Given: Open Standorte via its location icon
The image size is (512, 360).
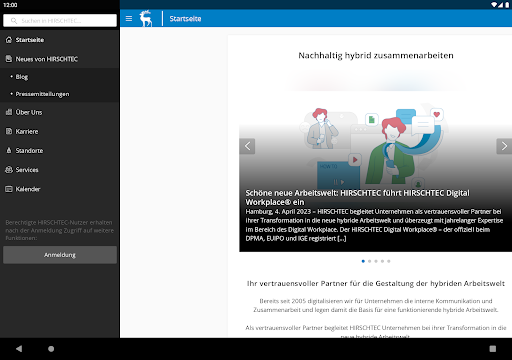Looking at the screenshot, I should coord(9,150).
